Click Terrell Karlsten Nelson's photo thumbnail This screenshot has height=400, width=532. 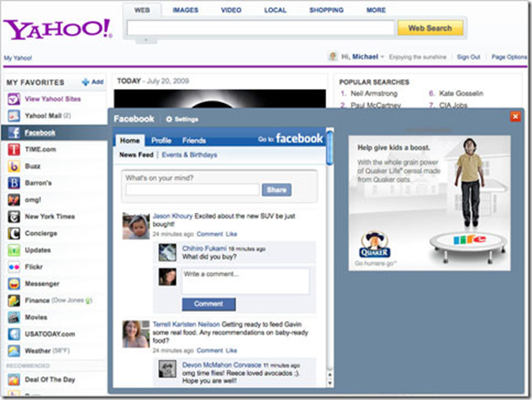(135, 334)
